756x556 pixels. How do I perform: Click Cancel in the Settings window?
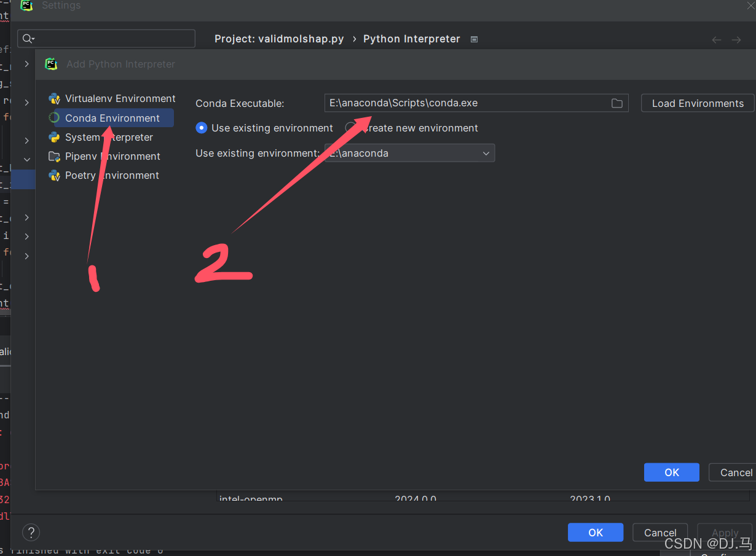pos(660,533)
